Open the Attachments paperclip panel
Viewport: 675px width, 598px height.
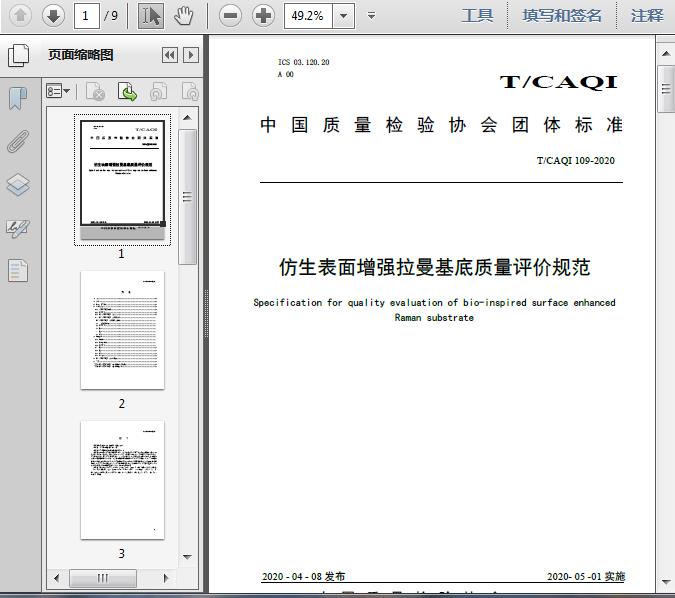pos(18,141)
